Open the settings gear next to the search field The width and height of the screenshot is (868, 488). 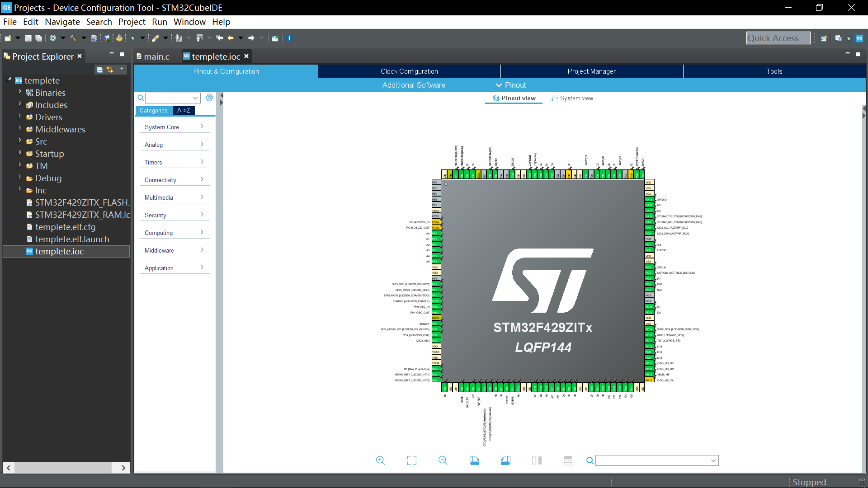pos(209,97)
